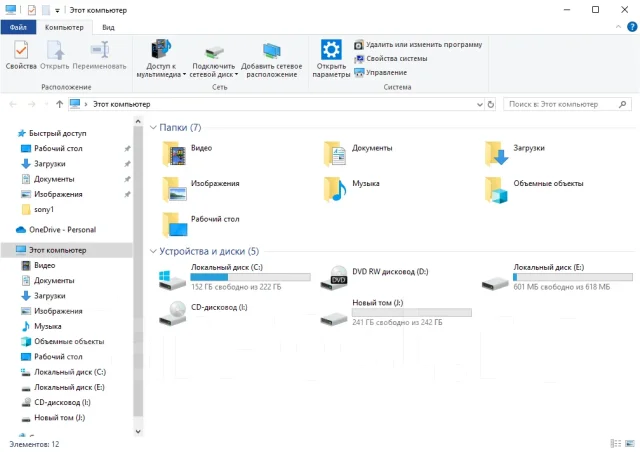Select CD-дисковод (I:) in navigation tree
This screenshot has height=452, width=640.
click(56, 403)
